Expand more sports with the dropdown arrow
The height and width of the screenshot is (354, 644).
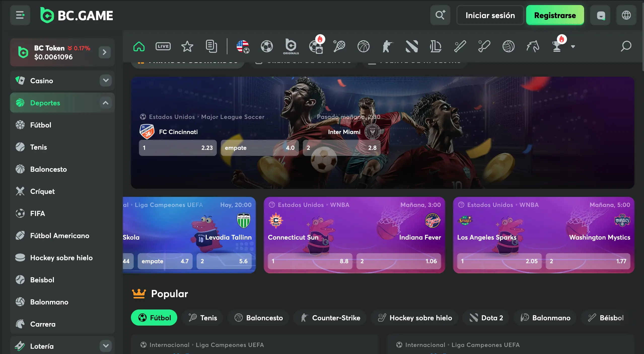(573, 47)
